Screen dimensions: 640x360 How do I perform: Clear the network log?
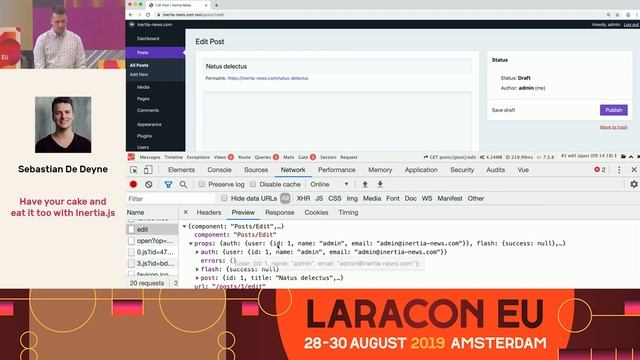[x=149, y=184]
